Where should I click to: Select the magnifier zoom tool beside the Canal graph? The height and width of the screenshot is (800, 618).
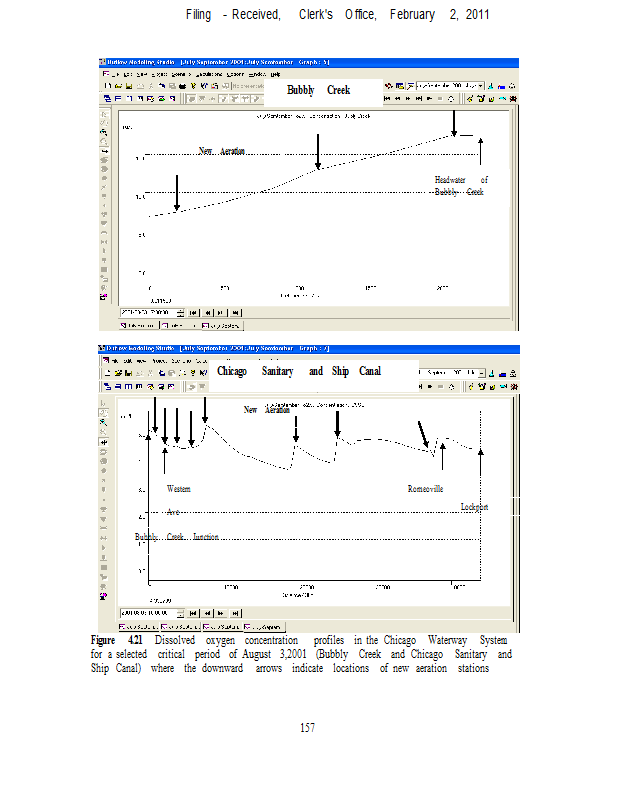point(103,423)
